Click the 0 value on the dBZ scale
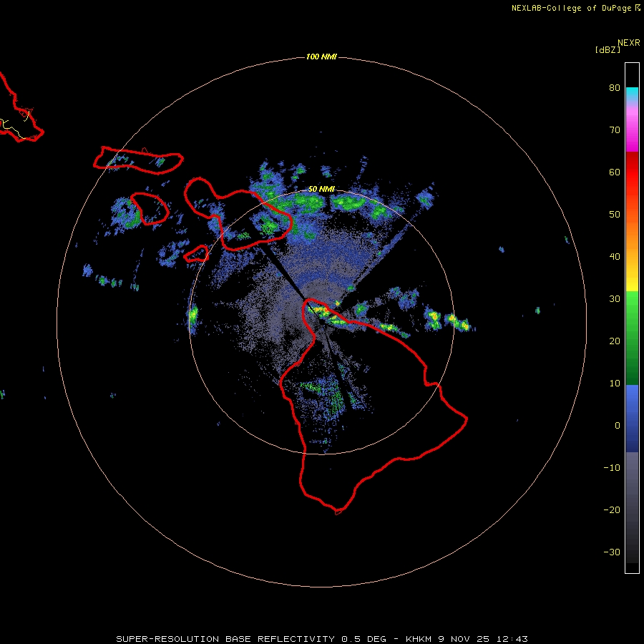Viewport: 644px width, 644px height. [618, 426]
